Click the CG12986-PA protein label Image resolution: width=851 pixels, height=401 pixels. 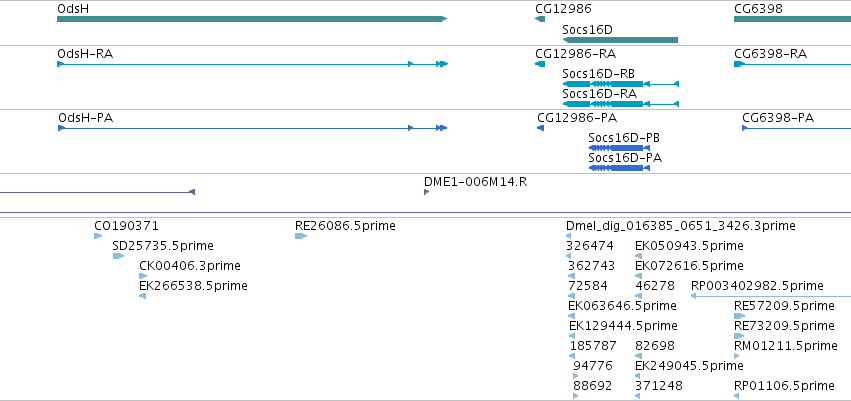577,118
